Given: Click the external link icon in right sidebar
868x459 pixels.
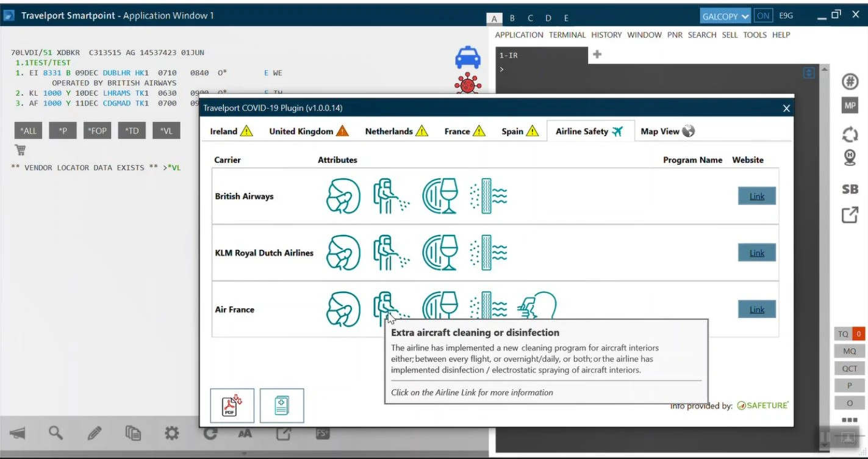Looking at the screenshot, I should [850, 215].
